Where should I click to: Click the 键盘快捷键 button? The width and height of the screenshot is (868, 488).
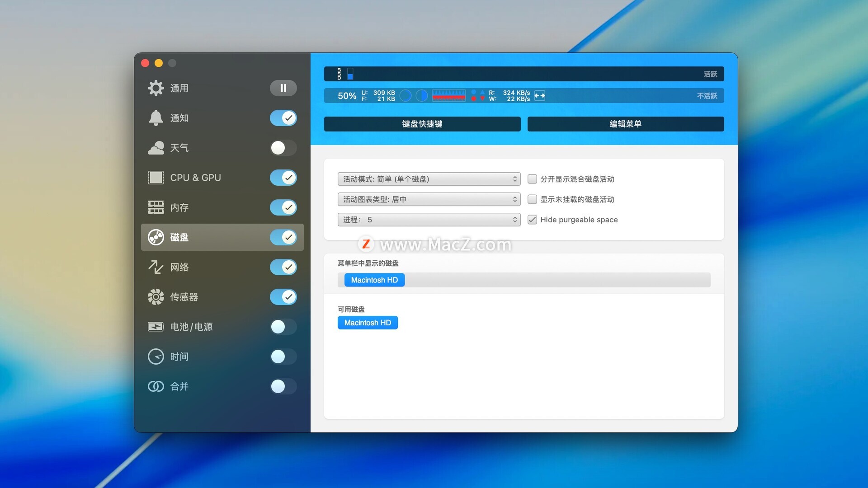click(x=422, y=124)
